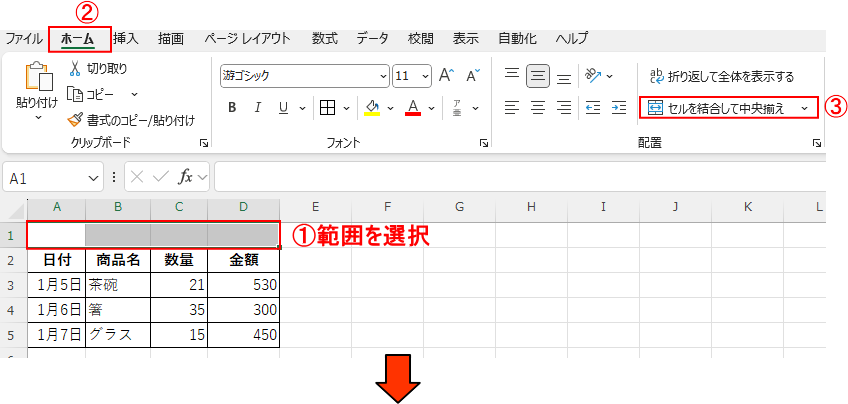The width and height of the screenshot is (848, 404).
Task: Switch to the ホーム tab
Action: (x=77, y=38)
